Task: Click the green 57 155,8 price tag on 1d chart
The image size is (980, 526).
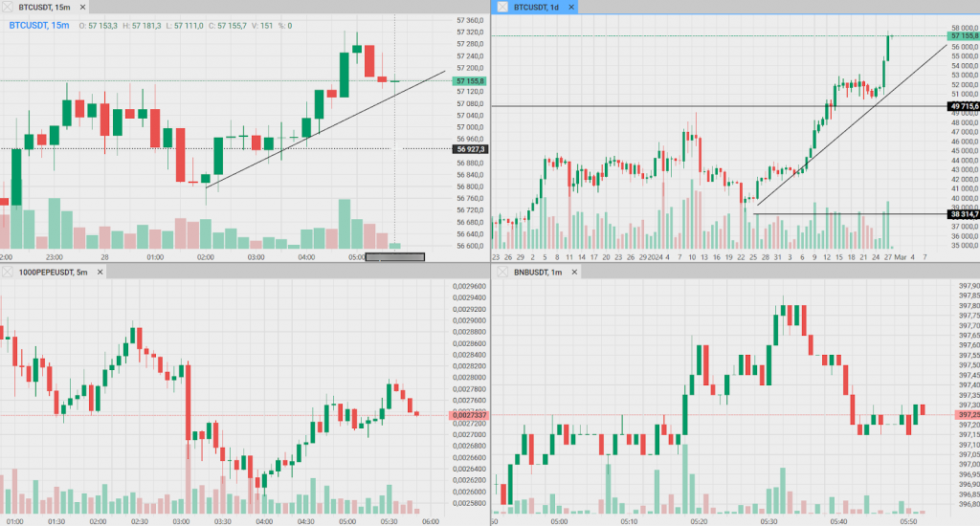Action: pos(964,36)
